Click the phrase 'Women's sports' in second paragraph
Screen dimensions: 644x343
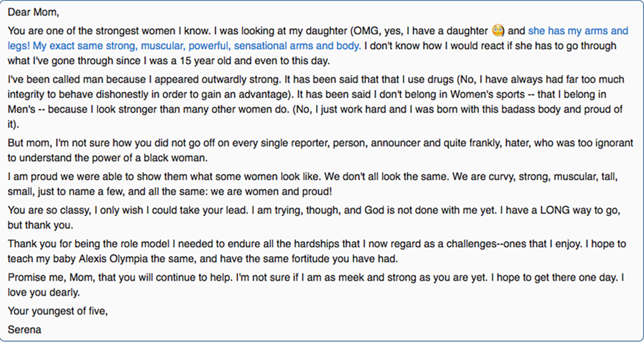tap(488, 95)
